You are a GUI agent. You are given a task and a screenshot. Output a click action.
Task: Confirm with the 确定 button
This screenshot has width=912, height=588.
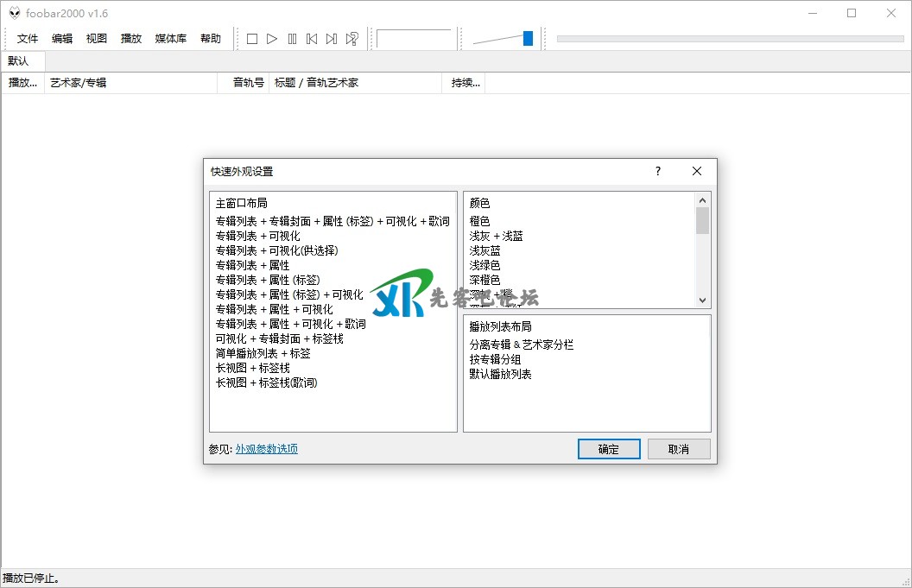[609, 449]
